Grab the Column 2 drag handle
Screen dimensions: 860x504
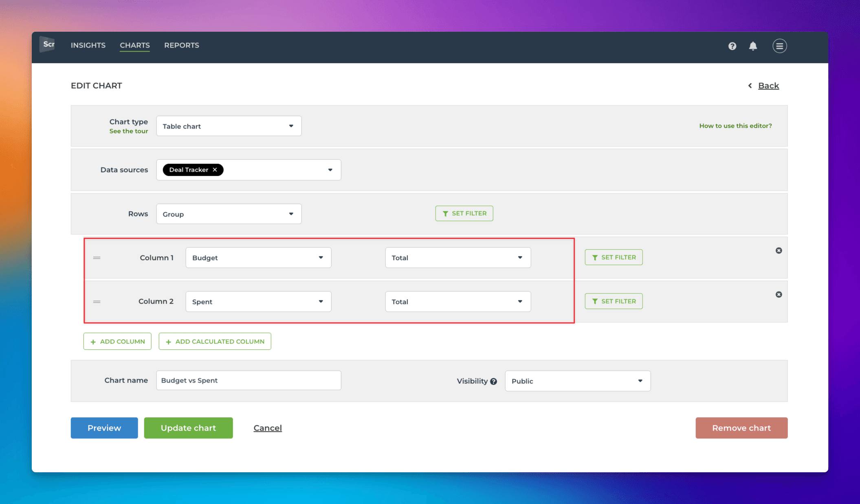tap(97, 302)
